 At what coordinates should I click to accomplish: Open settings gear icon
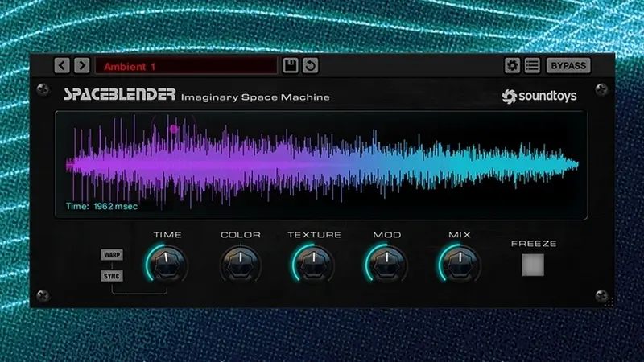(x=512, y=65)
